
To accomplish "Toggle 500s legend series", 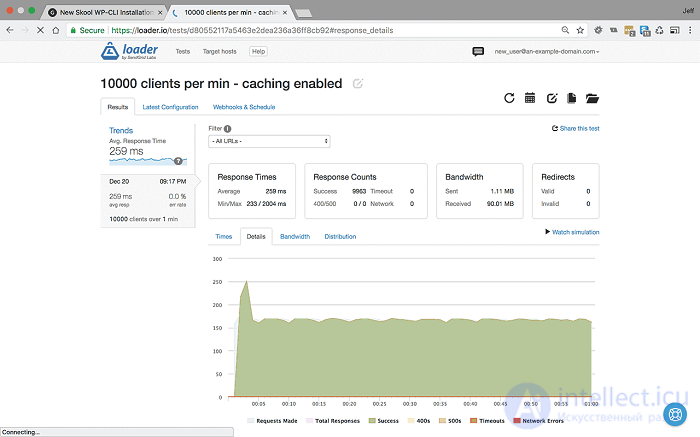I will click(450, 420).
